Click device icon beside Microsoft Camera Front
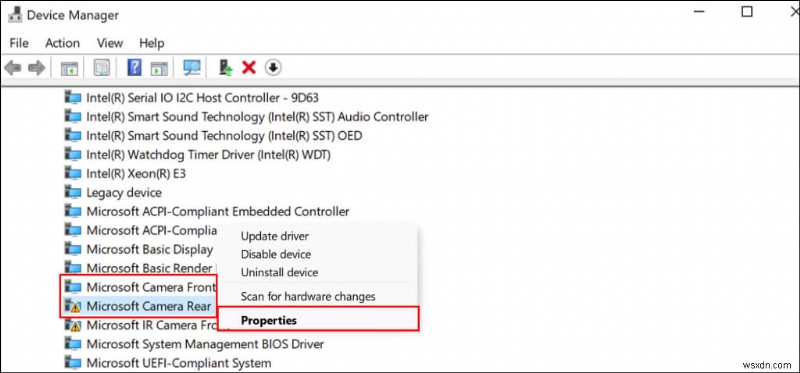The image size is (800, 373). pos(73,287)
